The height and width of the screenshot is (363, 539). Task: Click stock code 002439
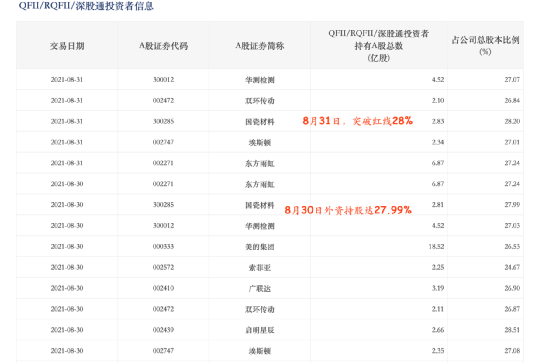click(163, 330)
